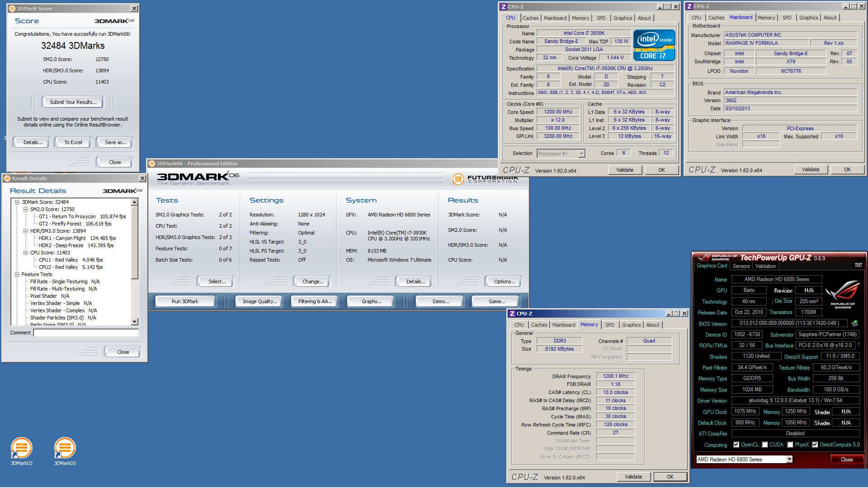868x488 pixels.
Task: Click Submit Your Results button
Action: pyautogui.click(x=73, y=102)
